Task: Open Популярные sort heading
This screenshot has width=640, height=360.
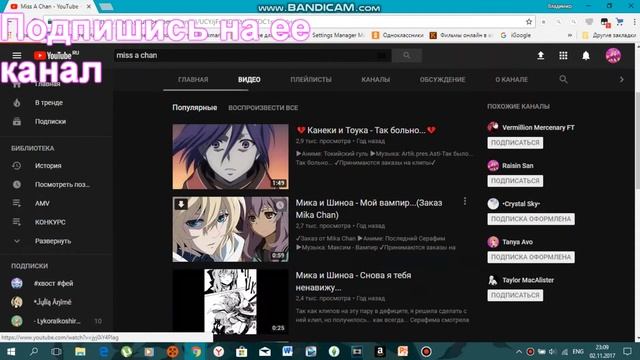Action: [x=195, y=108]
